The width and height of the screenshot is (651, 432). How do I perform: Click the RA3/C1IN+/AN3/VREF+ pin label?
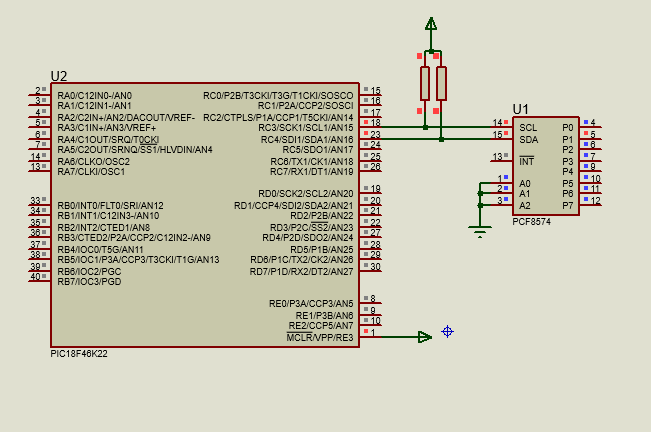(107, 128)
